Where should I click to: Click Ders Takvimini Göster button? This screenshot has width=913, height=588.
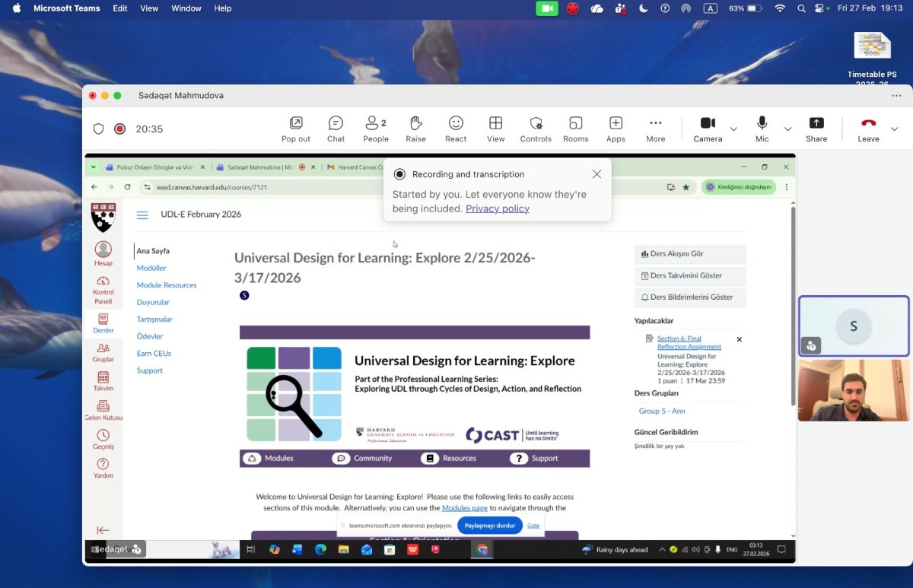tap(690, 275)
